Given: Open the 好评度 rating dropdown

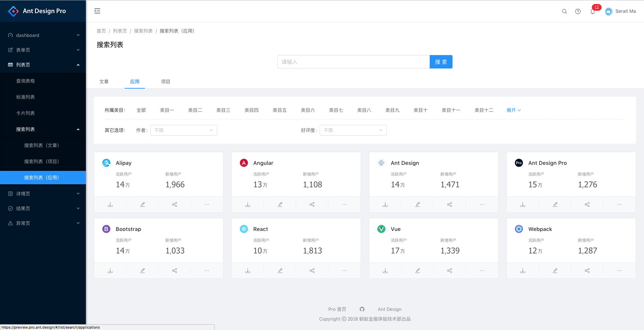Looking at the screenshot, I should tap(353, 130).
